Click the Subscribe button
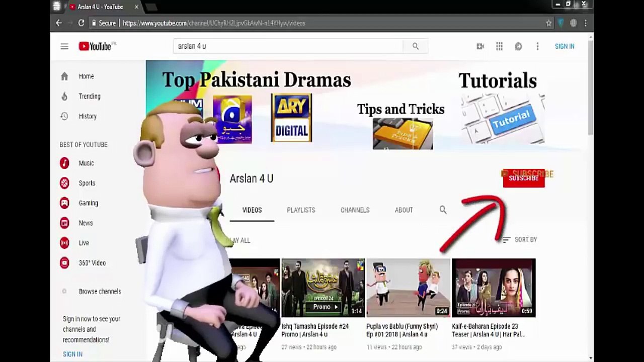Image resolution: width=644 pixels, height=362 pixels. click(524, 178)
